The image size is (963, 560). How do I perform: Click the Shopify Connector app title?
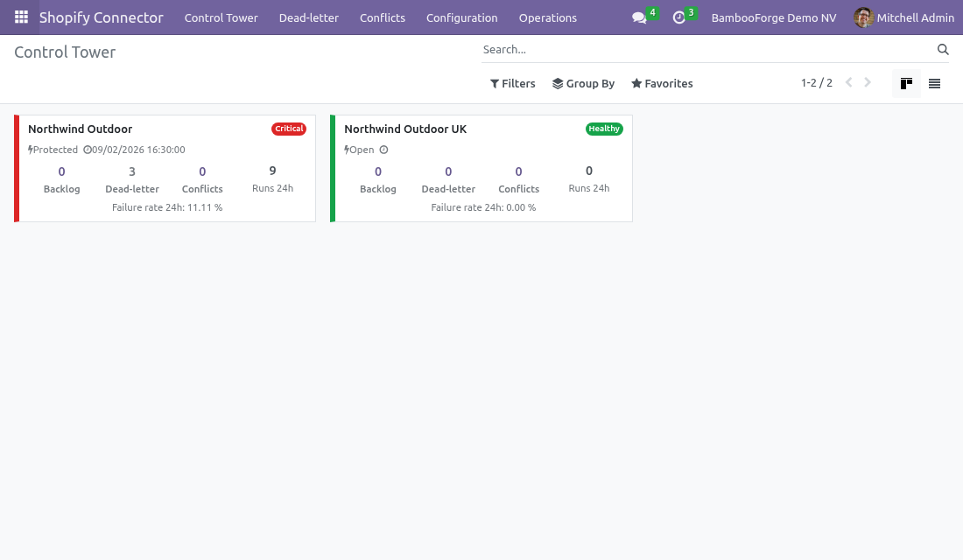(x=102, y=17)
